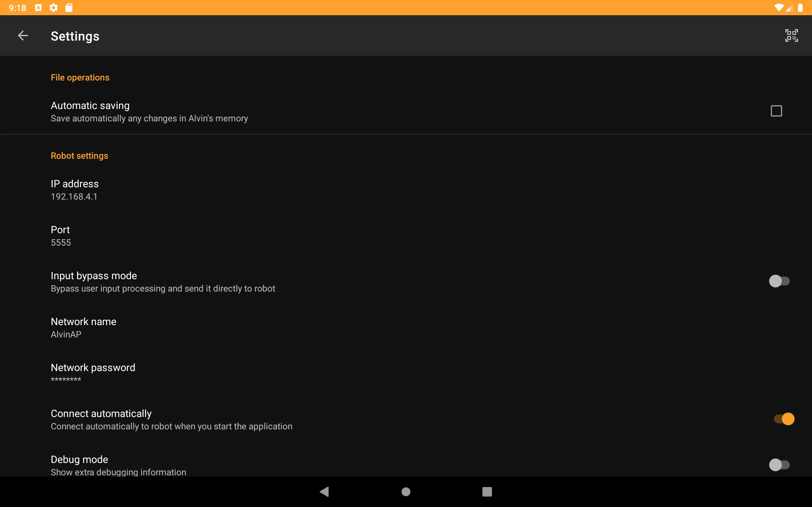Select the File operations section header
The height and width of the screenshot is (507, 812).
tap(80, 77)
